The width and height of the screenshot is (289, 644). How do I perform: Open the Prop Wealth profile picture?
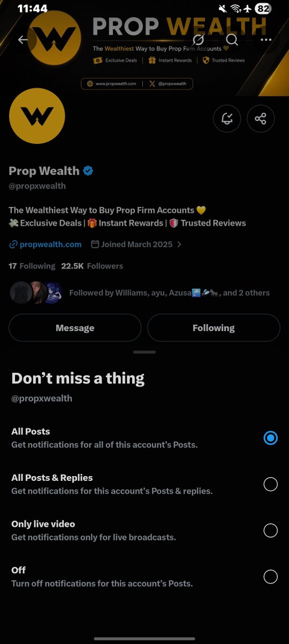click(x=37, y=116)
